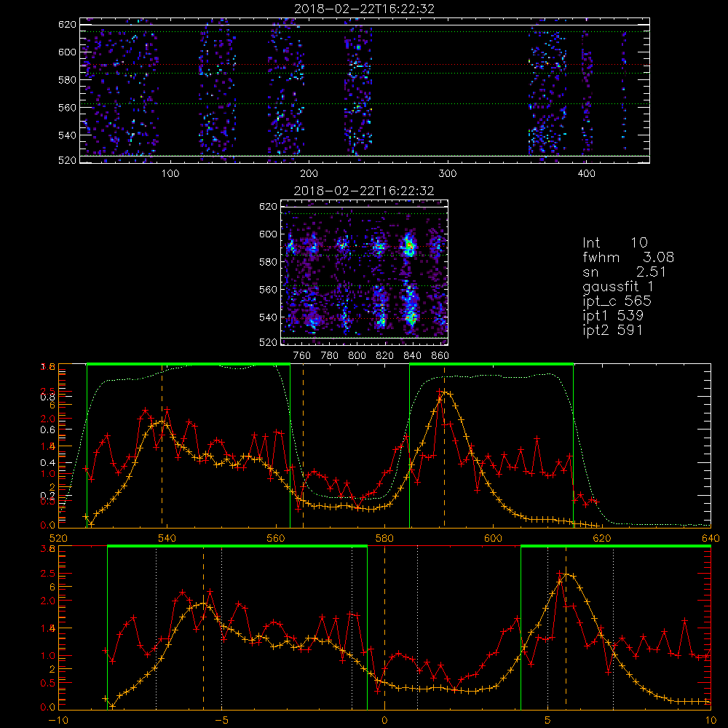Click x-axis label 300 on top plot

click(448, 174)
